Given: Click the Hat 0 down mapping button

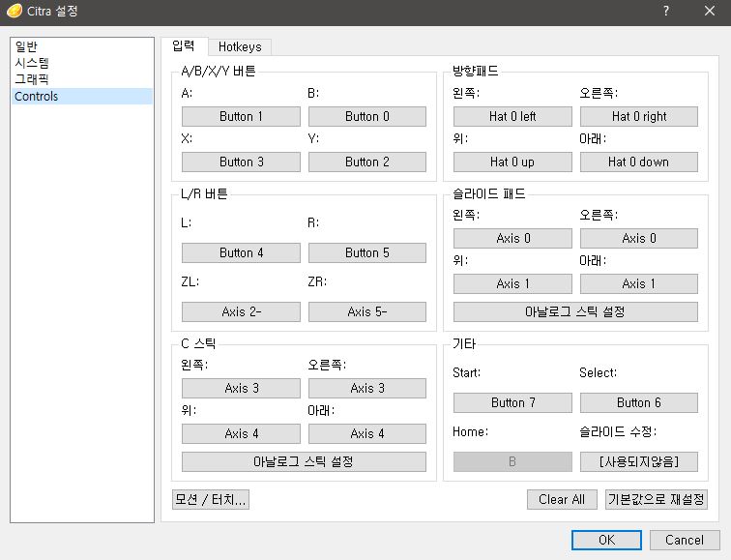Looking at the screenshot, I should click(639, 162).
